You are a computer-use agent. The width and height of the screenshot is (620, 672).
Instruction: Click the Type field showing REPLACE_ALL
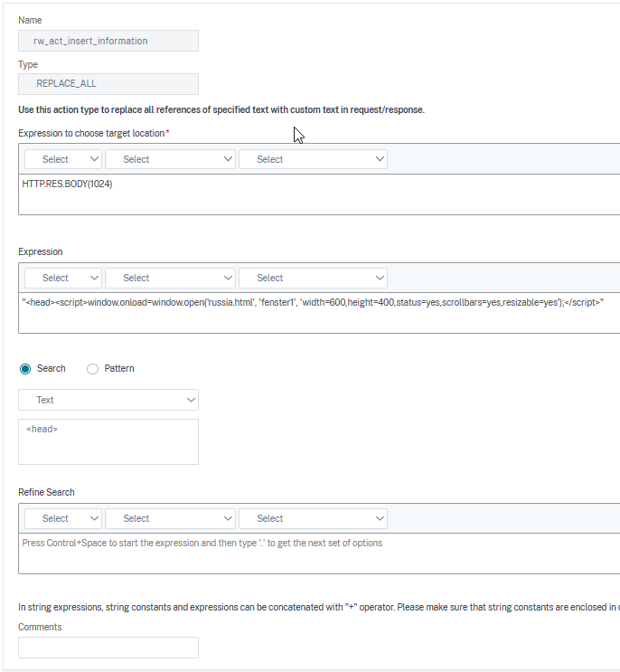(x=108, y=83)
